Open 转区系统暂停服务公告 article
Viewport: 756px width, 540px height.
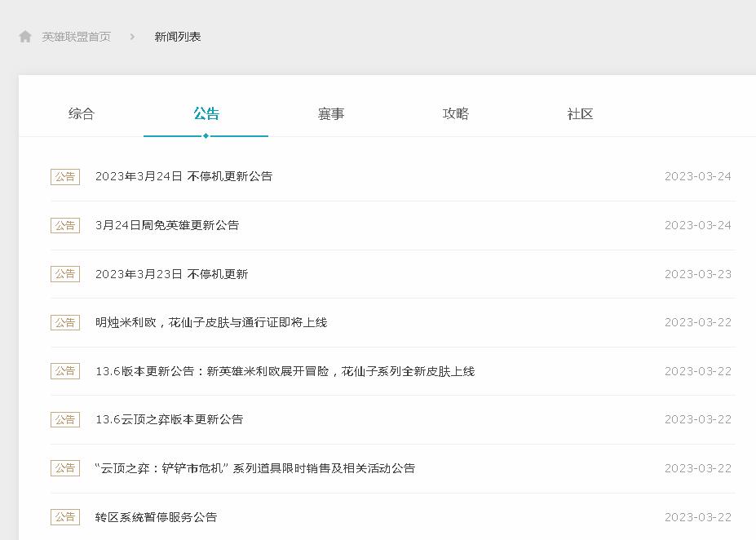(156, 517)
